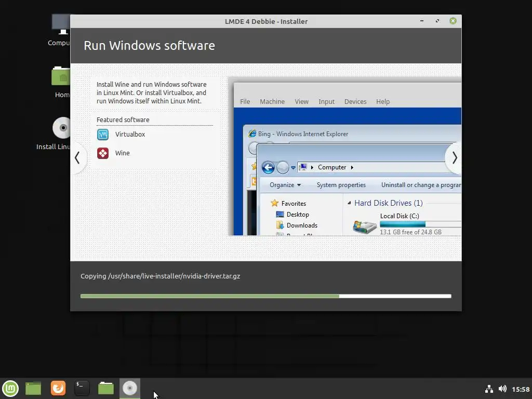Click the Computer breadcrumb arrow

(x=352, y=167)
